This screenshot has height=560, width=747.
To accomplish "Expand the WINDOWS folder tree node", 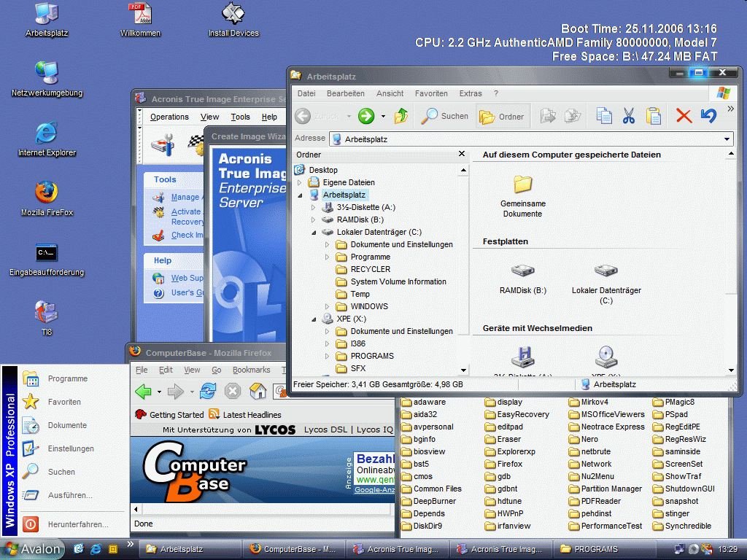I will coord(327,306).
